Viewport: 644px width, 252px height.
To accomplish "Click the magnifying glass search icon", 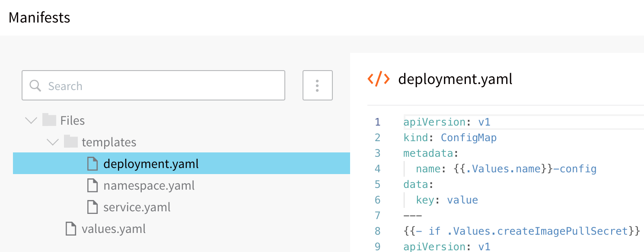I will pos(35,86).
